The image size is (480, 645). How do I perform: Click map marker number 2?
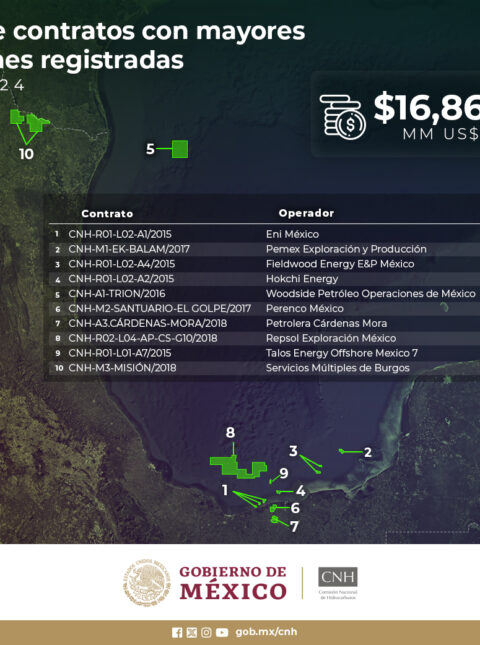pos(368,452)
